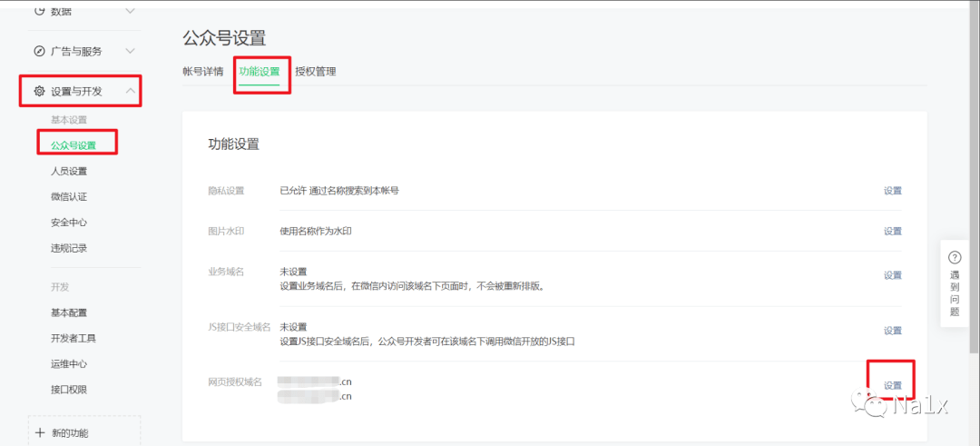Switch to the 授权管理 tab
Viewport: 980px width, 446px height.
point(315,72)
